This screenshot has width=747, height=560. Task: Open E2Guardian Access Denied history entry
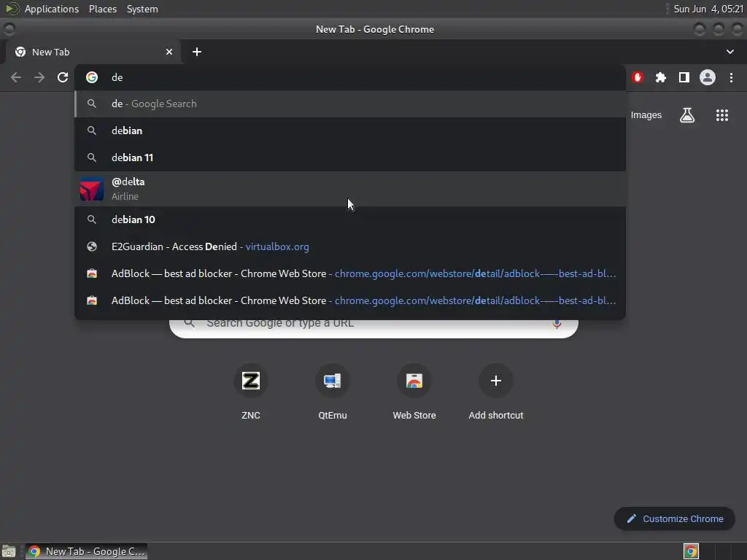click(x=350, y=246)
